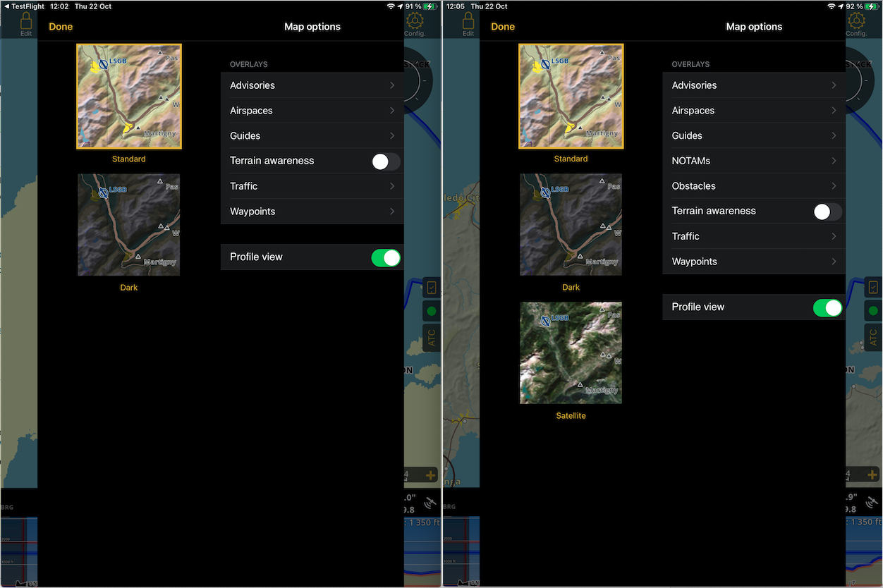Choose the Dark map thumbnail in left screen
Screen dimensions: 883x588
pos(129,225)
